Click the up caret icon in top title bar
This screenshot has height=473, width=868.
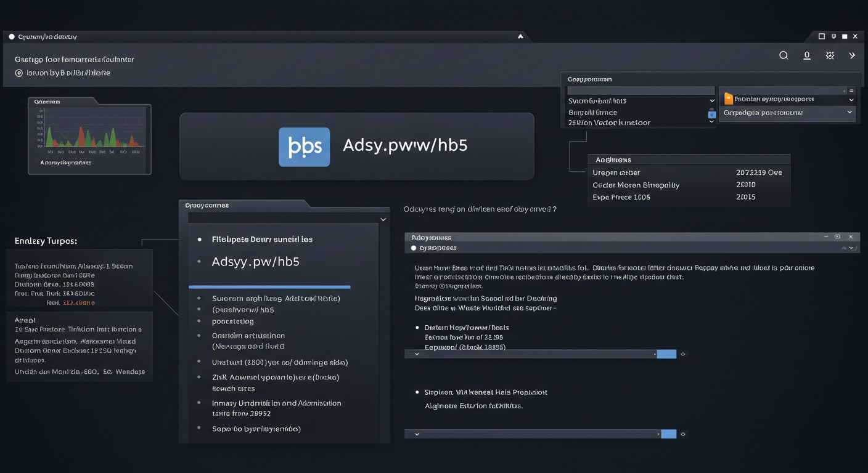coord(520,37)
